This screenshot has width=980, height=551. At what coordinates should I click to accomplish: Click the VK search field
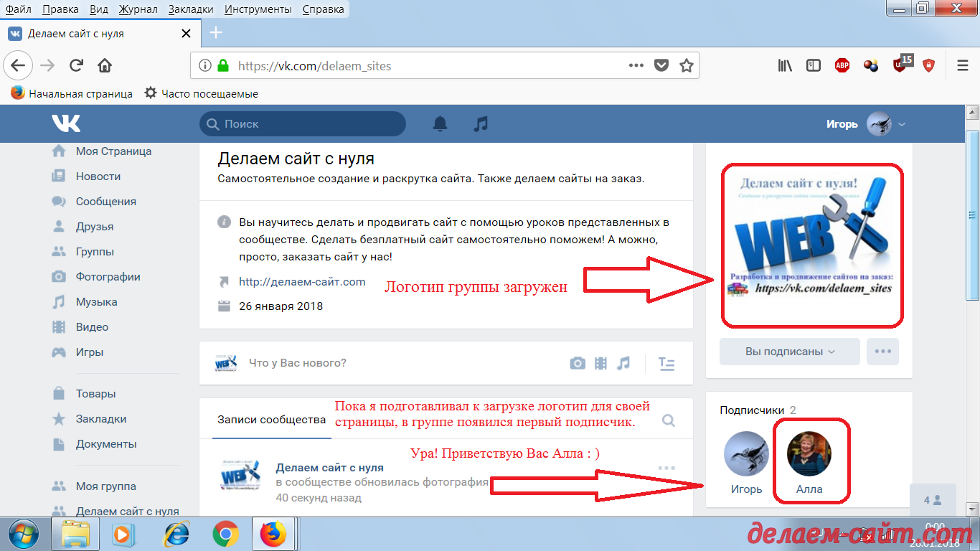tap(303, 123)
